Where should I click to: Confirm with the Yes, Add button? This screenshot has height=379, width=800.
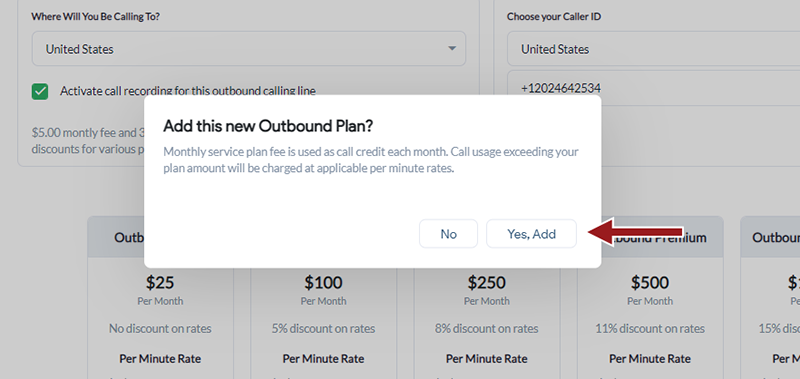click(x=531, y=234)
